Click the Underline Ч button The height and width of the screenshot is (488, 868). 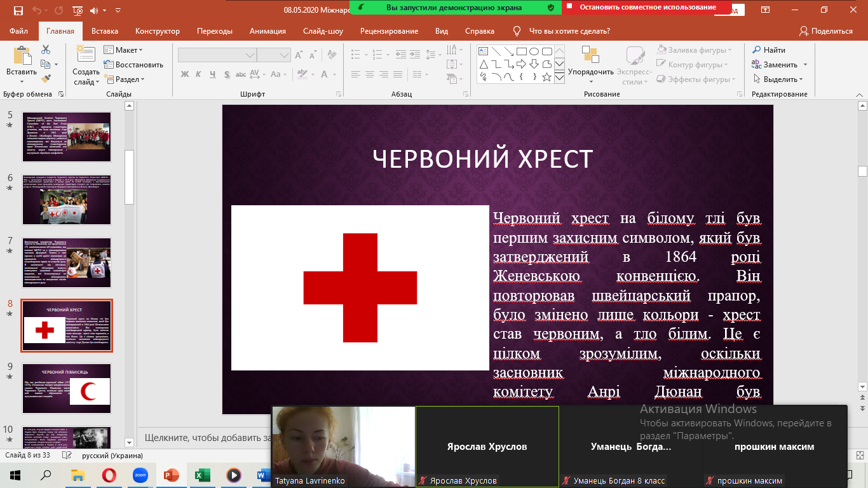(214, 74)
